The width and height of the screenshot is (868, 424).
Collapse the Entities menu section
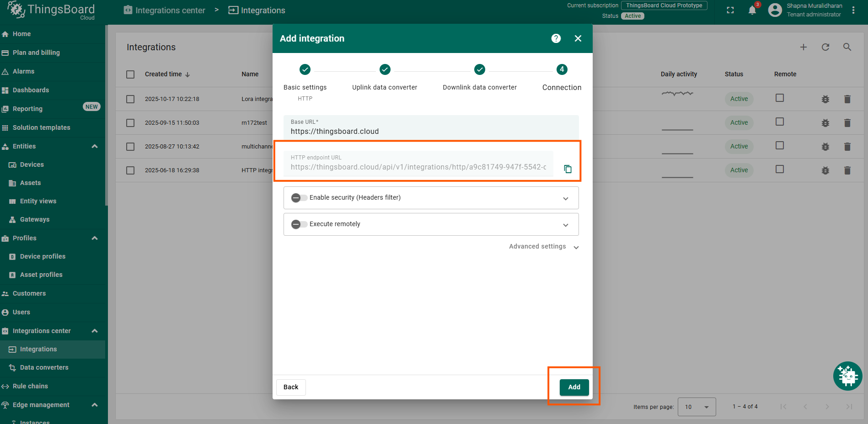95,146
